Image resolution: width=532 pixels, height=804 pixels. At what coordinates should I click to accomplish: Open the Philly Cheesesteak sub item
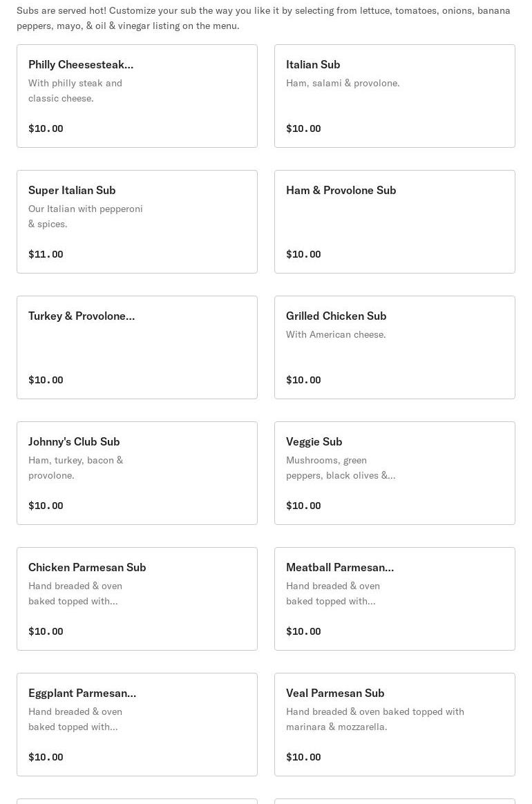(137, 96)
